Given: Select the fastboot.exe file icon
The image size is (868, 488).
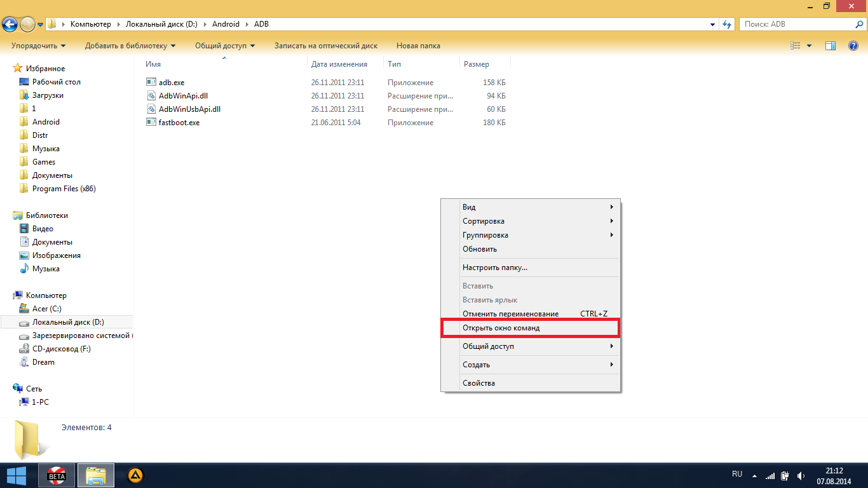Looking at the screenshot, I should pyautogui.click(x=151, y=122).
